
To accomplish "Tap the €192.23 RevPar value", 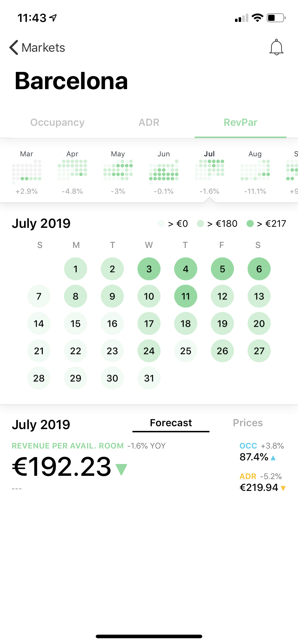I will coord(62,467).
